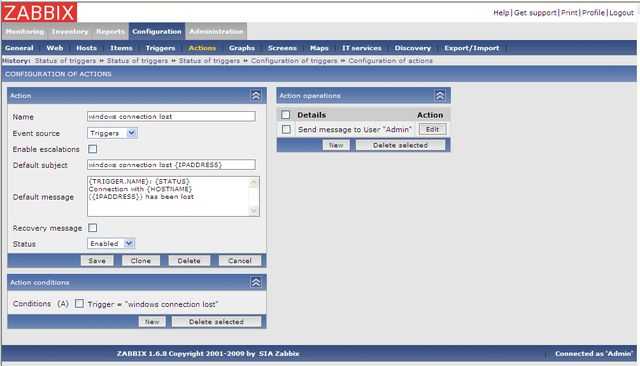Screen dimensions: 640x366
Task: Cancel action editing
Action: 240,261
